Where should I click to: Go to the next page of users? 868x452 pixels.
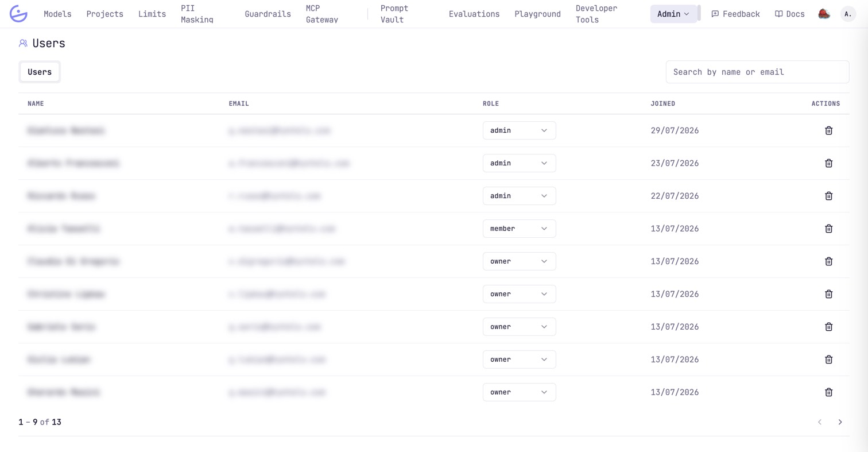[x=840, y=422]
